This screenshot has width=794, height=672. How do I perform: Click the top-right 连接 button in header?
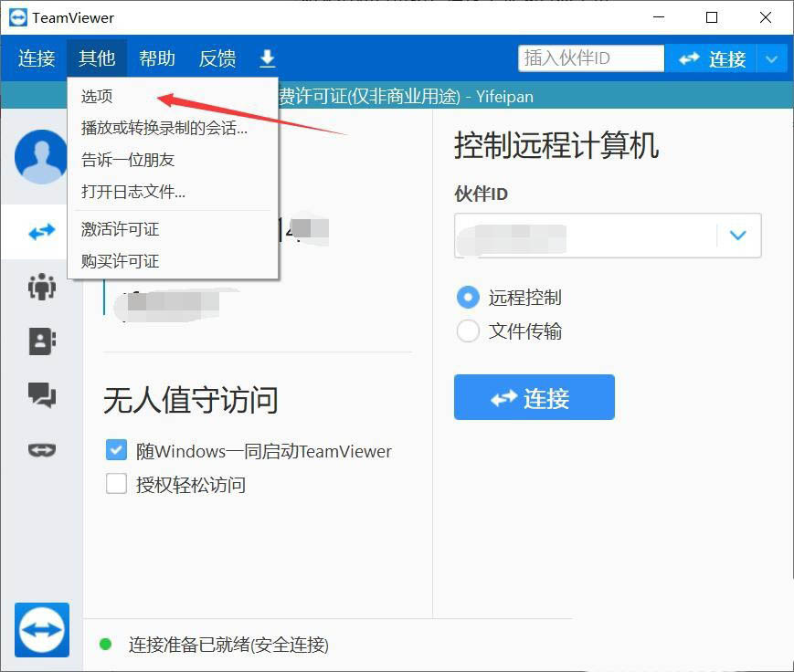click(x=711, y=59)
